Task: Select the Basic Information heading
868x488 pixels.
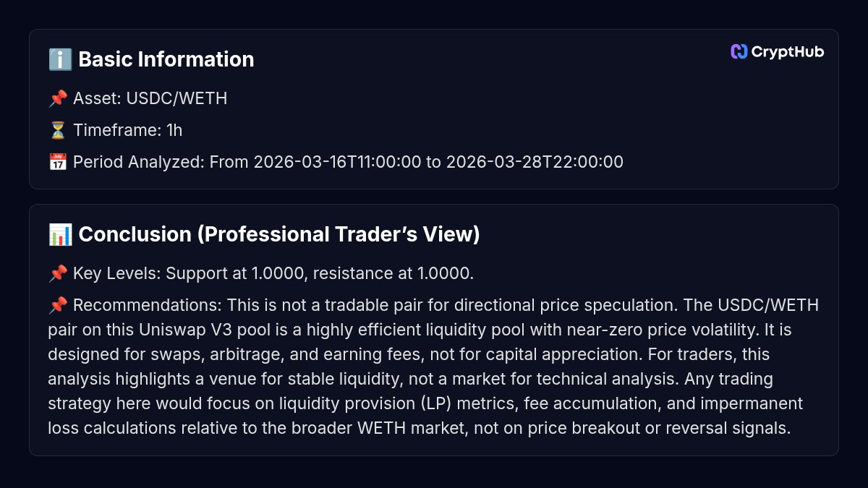Action: tap(166, 59)
